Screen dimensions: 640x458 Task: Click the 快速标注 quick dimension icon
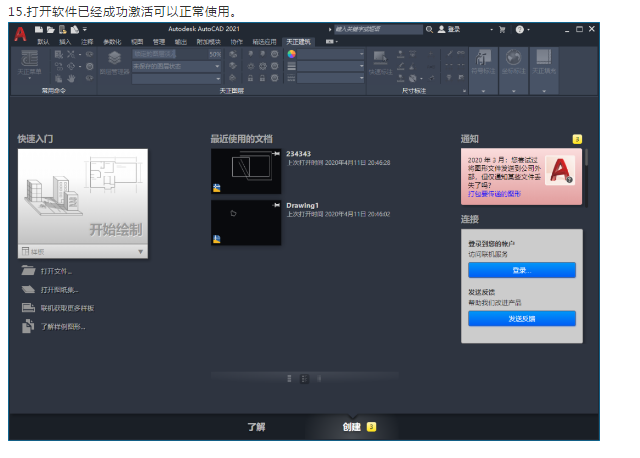[380, 58]
